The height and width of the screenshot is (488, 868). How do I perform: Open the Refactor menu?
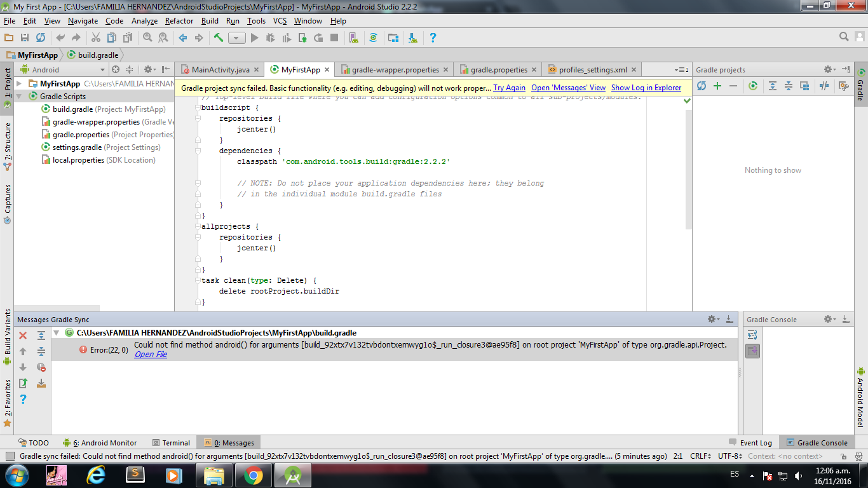179,21
